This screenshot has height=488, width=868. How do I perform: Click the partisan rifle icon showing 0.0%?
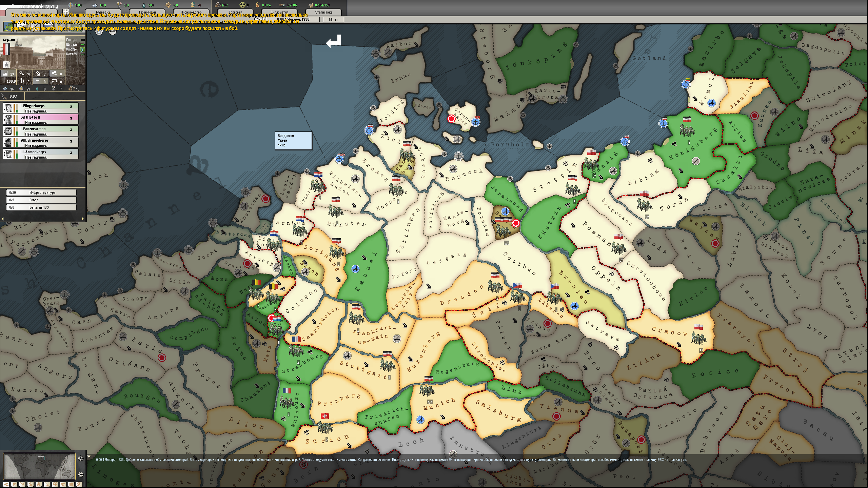pyautogui.click(x=4, y=96)
